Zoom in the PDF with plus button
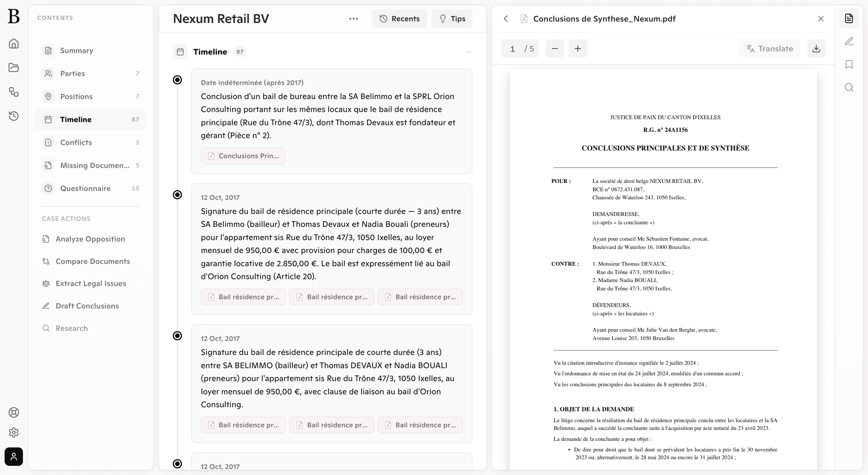 point(578,49)
